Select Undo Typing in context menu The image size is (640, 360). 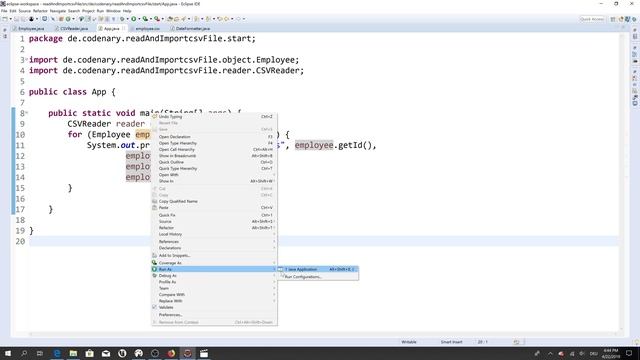(214, 117)
